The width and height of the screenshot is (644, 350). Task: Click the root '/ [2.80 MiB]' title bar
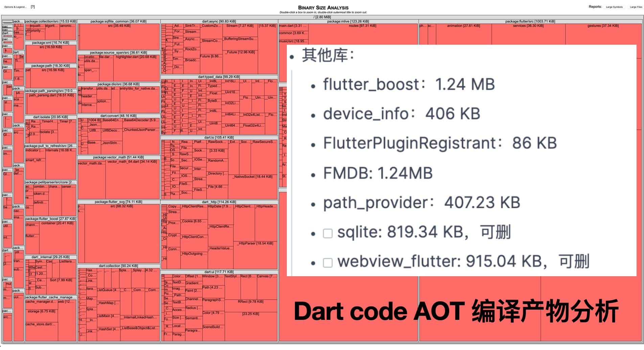pyautogui.click(x=322, y=17)
